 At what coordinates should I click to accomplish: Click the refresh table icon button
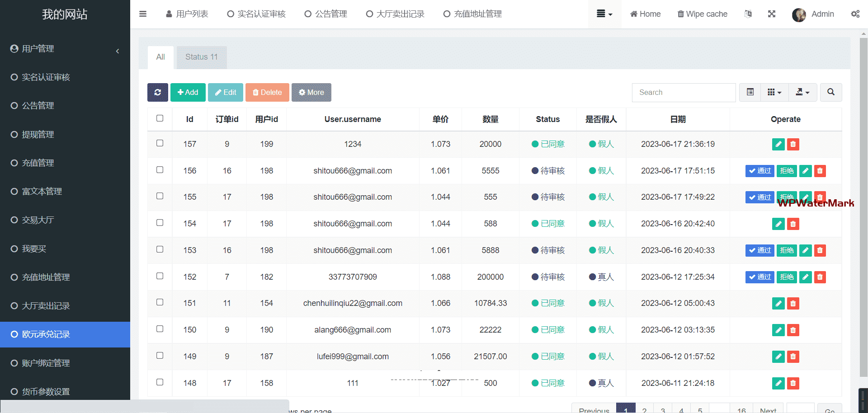(157, 92)
